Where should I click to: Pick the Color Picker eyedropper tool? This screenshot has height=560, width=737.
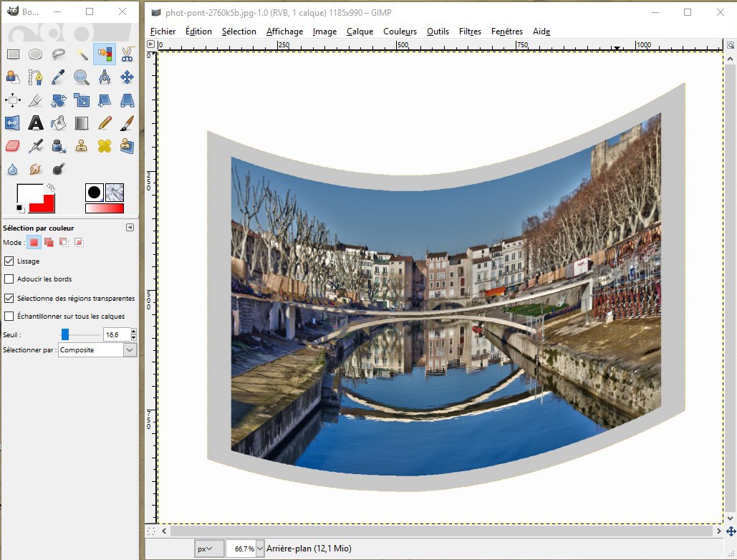tap(58, 77)
